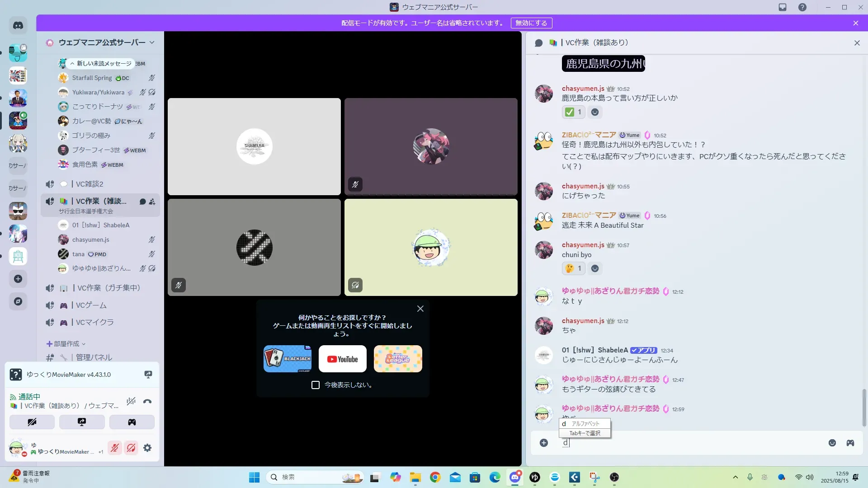Viewport: 868px width, 488px height.
Task: Toggle camera button in voice panel
Action: (x=32, y=422)
